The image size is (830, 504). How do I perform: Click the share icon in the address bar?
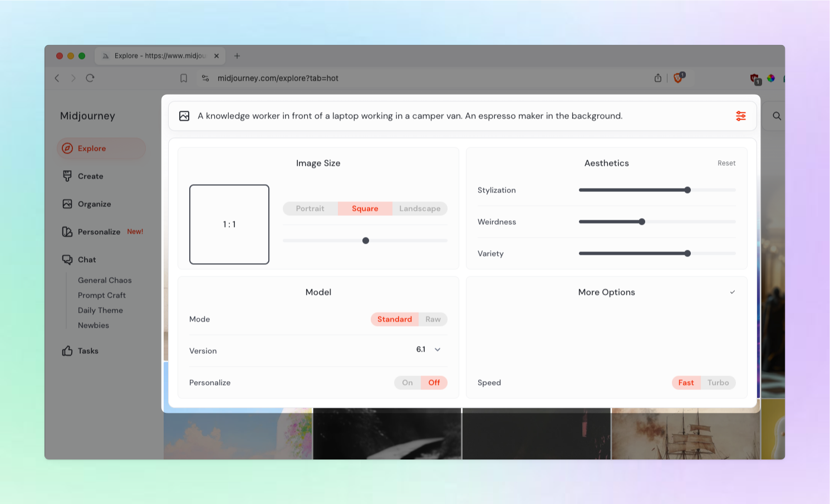point(658,78)
